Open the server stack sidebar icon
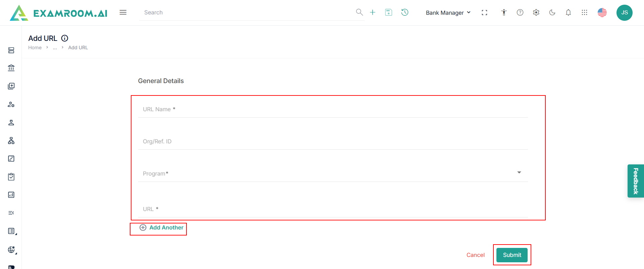Viewport: 644px width, 269px height. click(x=11, y=50)
